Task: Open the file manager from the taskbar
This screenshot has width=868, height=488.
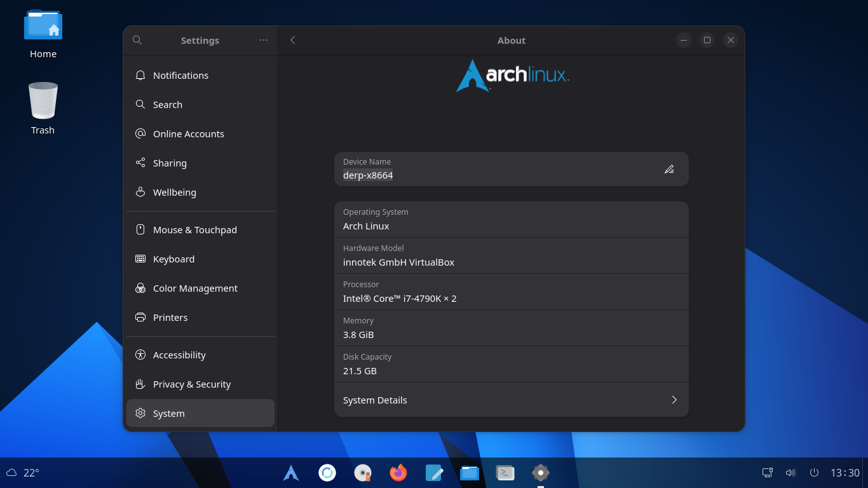Action: pyautogui.click(x=470, y=473)
